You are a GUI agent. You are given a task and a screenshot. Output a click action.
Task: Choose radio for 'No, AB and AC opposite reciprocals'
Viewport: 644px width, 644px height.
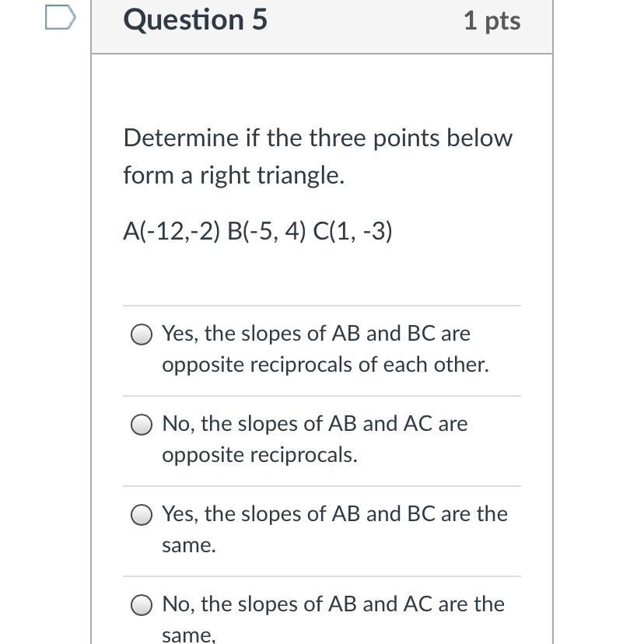[x=142, y=425]
